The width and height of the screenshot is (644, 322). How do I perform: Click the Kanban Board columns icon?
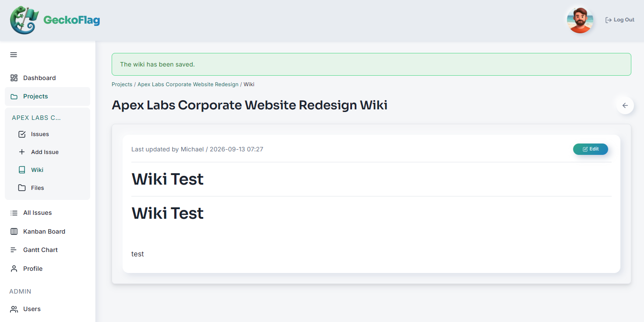pos(14,231)
